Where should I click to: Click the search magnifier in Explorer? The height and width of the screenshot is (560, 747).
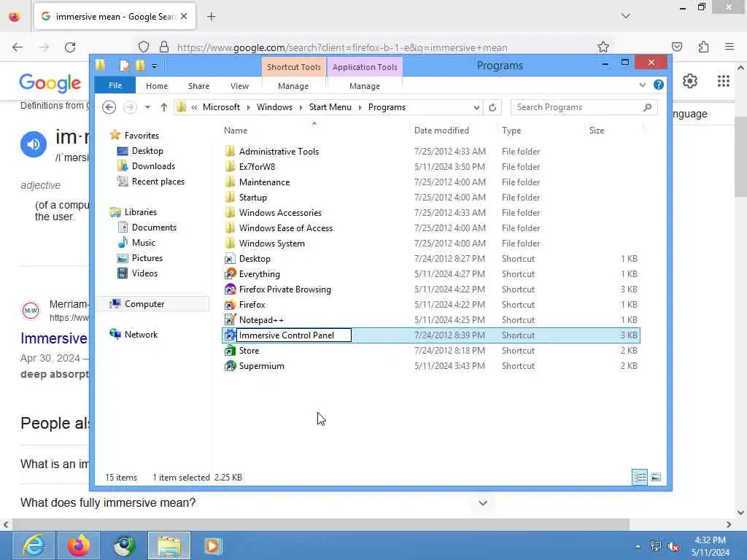[x=647, y=107]
